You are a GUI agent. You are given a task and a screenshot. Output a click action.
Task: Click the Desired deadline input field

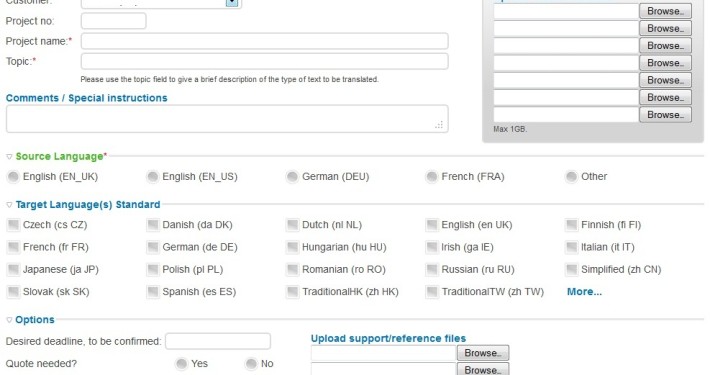pyautogui.click(x=218, y=341)
